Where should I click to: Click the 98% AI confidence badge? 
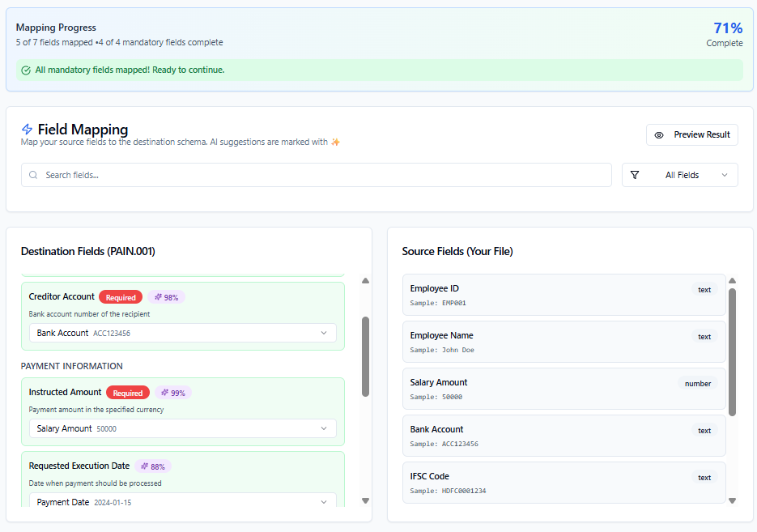click(166, 297)
